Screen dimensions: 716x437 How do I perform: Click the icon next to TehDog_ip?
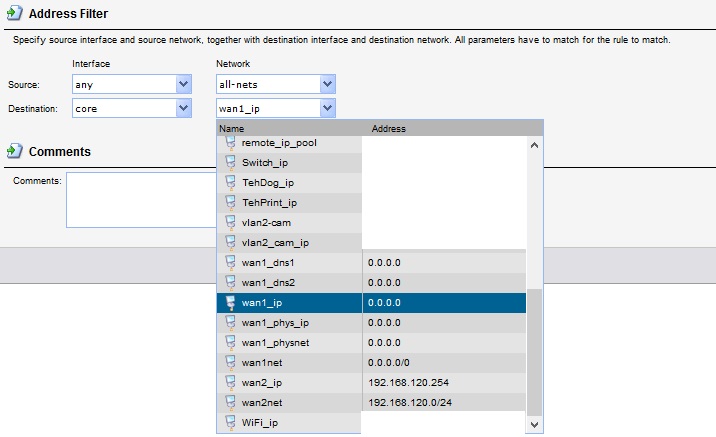click(230, 183)
